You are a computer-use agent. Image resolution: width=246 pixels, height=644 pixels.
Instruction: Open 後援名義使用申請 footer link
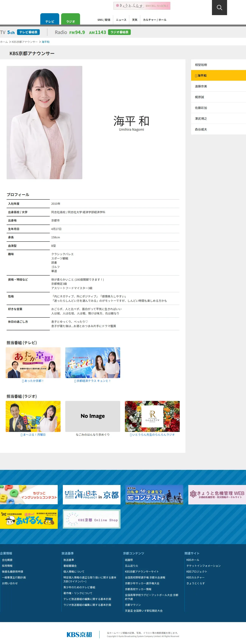pyautogui.click(x=12, y=571)
